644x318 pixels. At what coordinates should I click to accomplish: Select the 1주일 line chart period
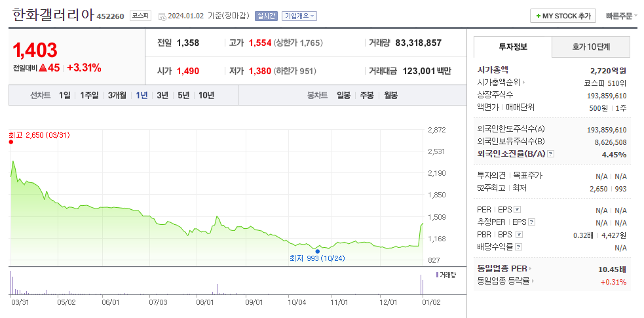click(x=89, y=95)
